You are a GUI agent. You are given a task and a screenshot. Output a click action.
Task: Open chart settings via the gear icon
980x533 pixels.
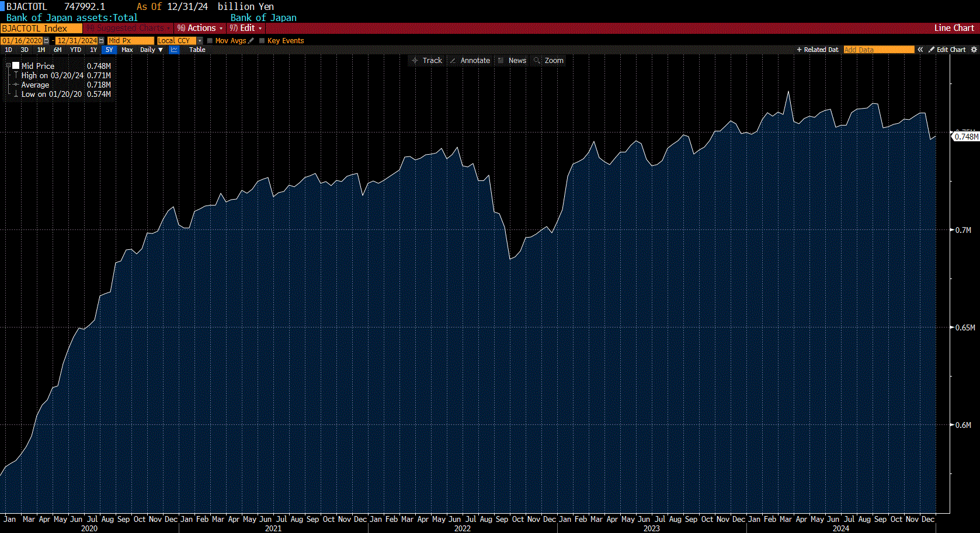974,50
